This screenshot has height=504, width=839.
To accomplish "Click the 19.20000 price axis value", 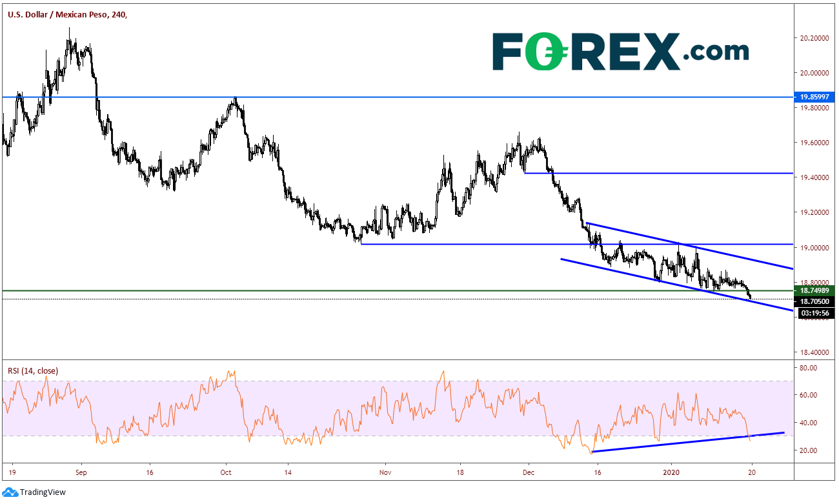I will [x=814, y=213].
